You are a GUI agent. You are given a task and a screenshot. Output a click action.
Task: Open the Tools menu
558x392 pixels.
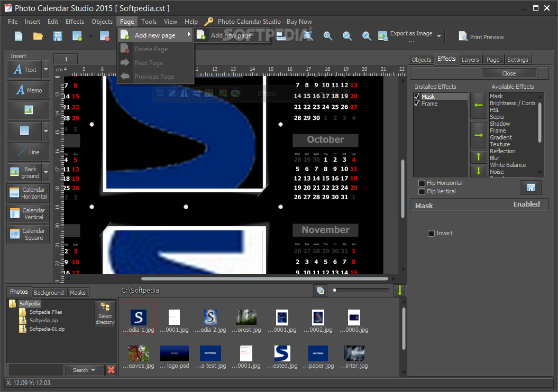(x=149, y=22)
